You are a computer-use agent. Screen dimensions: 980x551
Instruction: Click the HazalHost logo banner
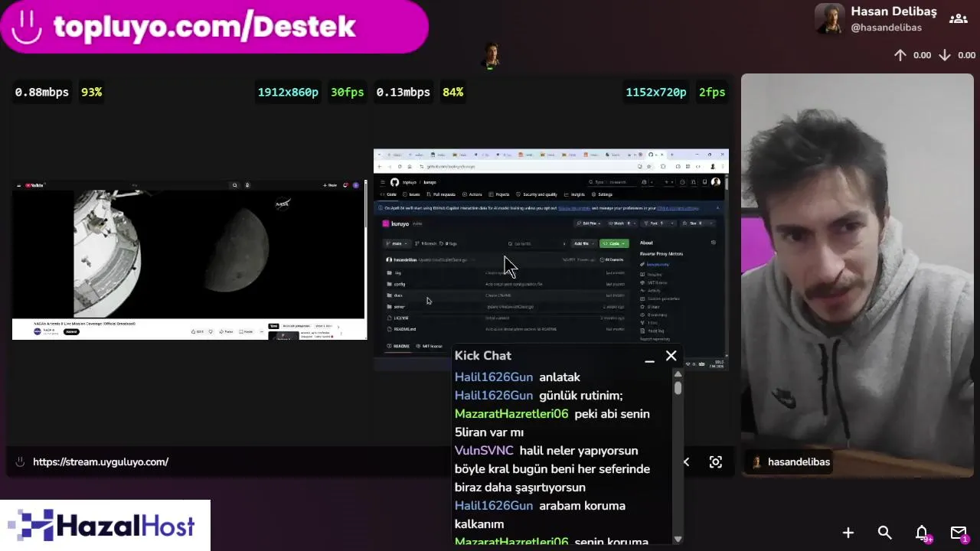click(106, 526)
